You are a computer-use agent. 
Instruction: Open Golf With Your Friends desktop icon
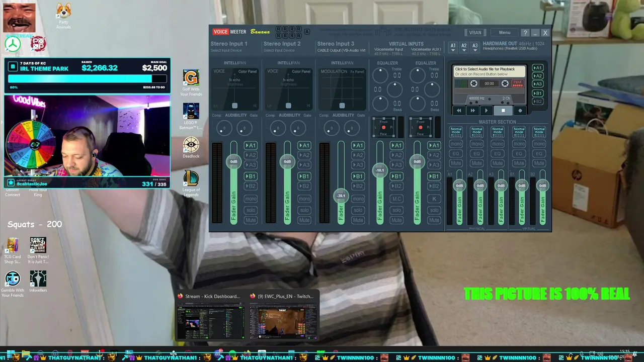click(x=191, y=83)
